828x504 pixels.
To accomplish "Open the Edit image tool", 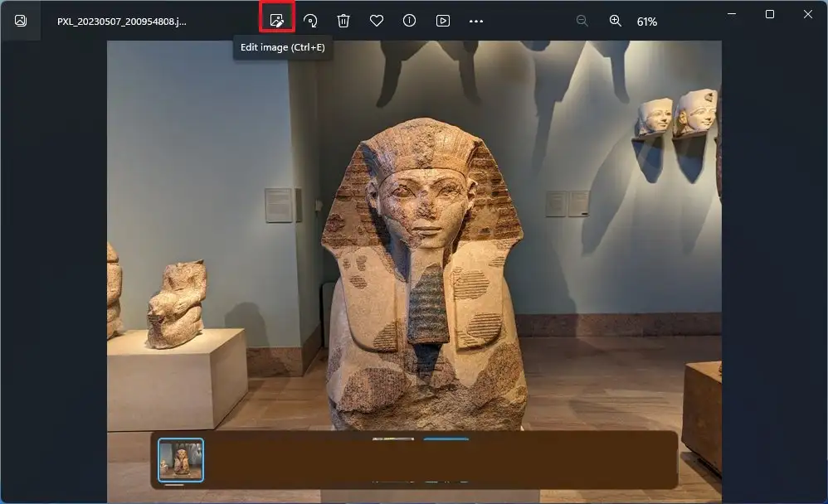I will tap(276, 21).
